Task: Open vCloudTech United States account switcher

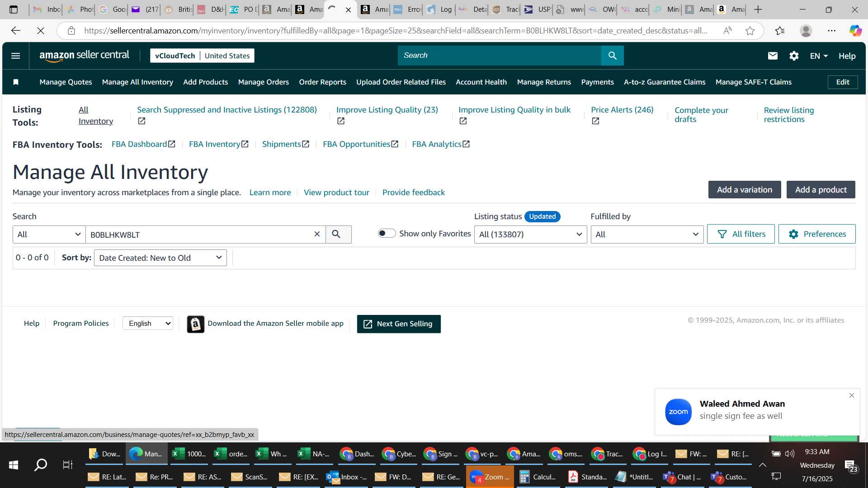Action: [x=202, y=56]
